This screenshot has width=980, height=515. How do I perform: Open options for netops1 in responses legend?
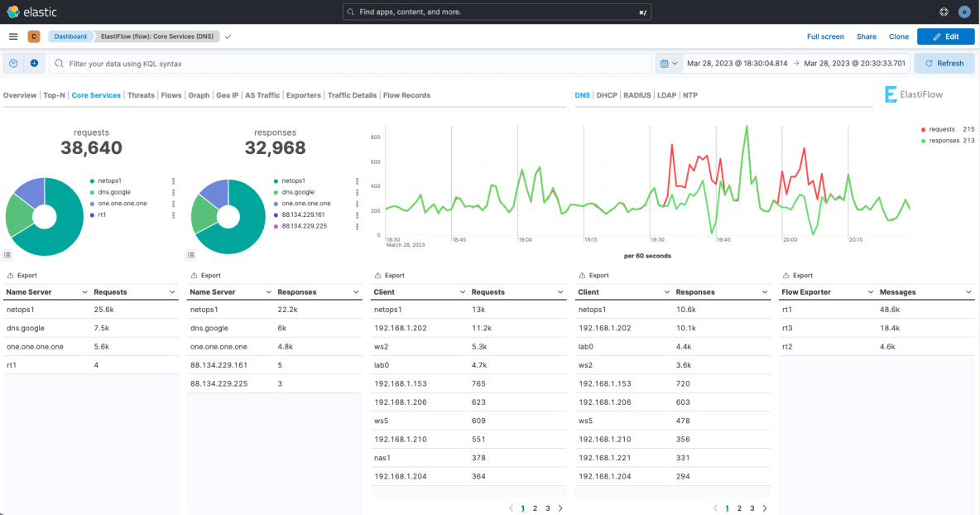point(357,181)
